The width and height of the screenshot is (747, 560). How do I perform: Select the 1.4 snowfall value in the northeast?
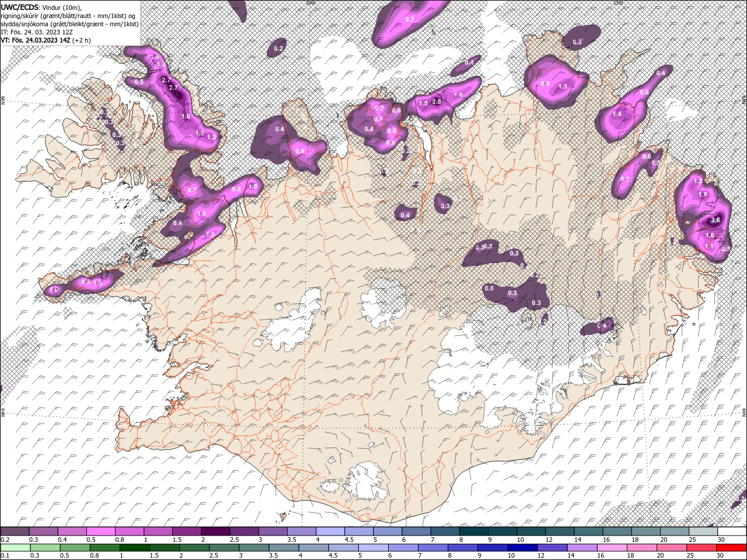(617, 114)
